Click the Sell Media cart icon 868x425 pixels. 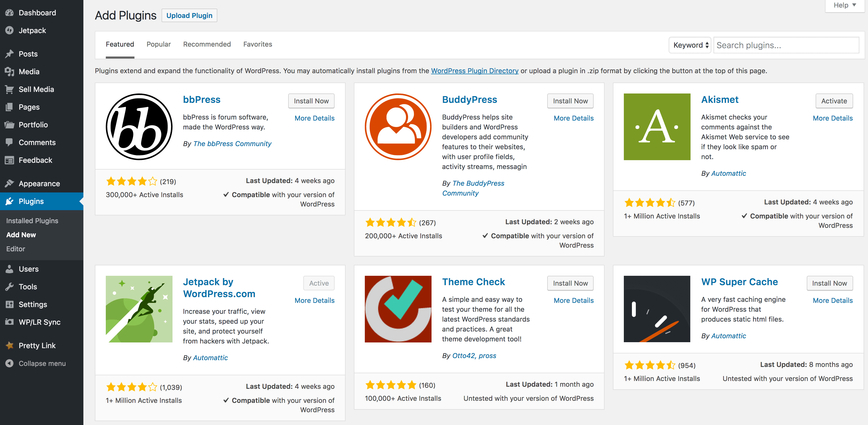(9, 89)
